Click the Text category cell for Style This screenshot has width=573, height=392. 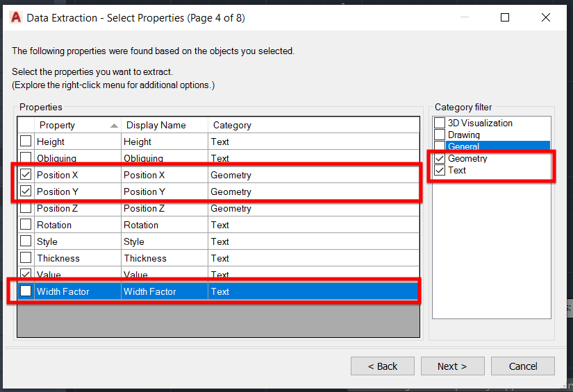[x=313, y=241]
